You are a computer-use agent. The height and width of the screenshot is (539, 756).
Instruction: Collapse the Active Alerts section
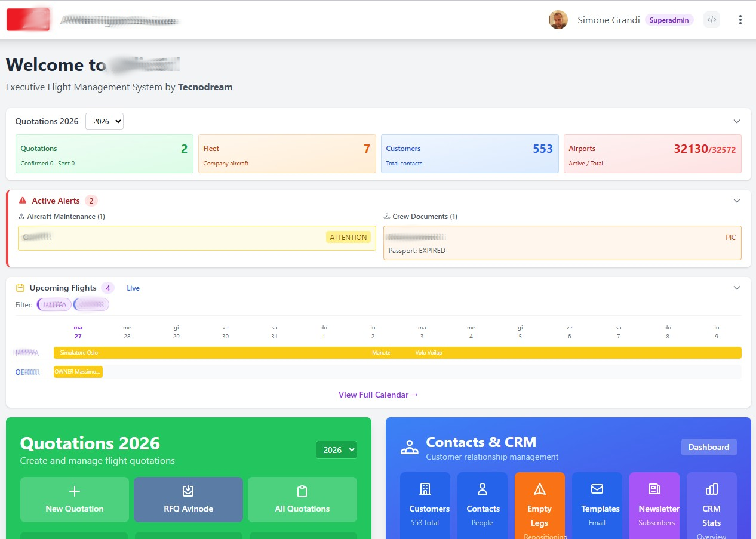736,201
